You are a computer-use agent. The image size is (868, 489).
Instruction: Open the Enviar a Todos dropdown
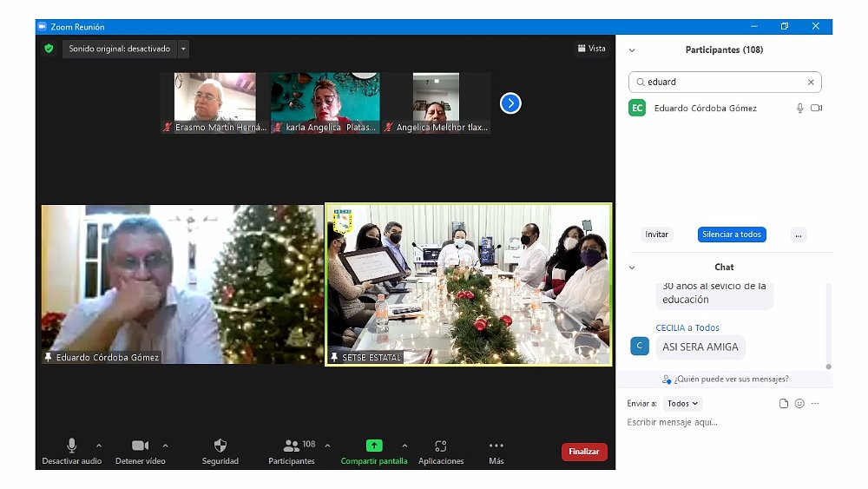[682, 404]
